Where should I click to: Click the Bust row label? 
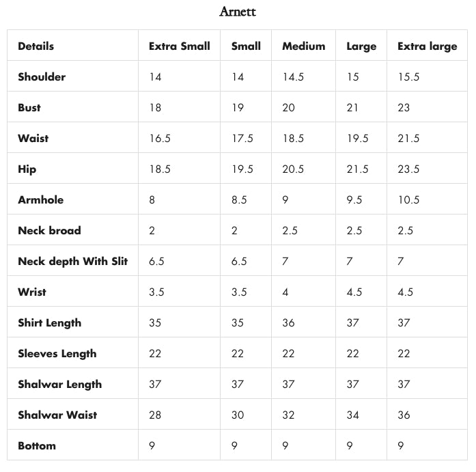coord(29,108)
